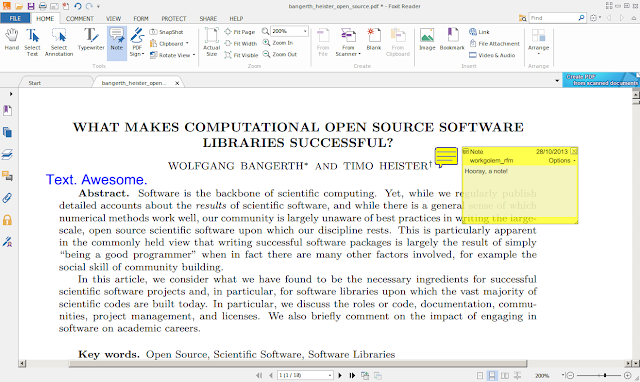640x382 pixels.
Task: Open the Signatures side panel
Action: [x=7, y=242]
